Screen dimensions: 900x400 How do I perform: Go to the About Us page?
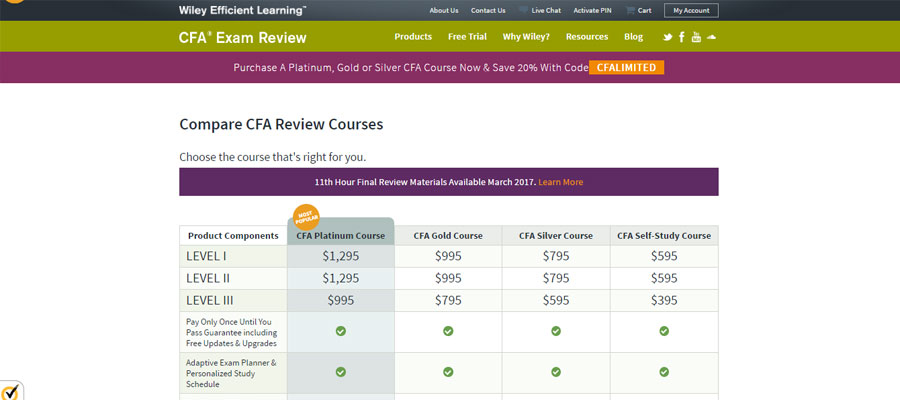click(x=444, y=10)
